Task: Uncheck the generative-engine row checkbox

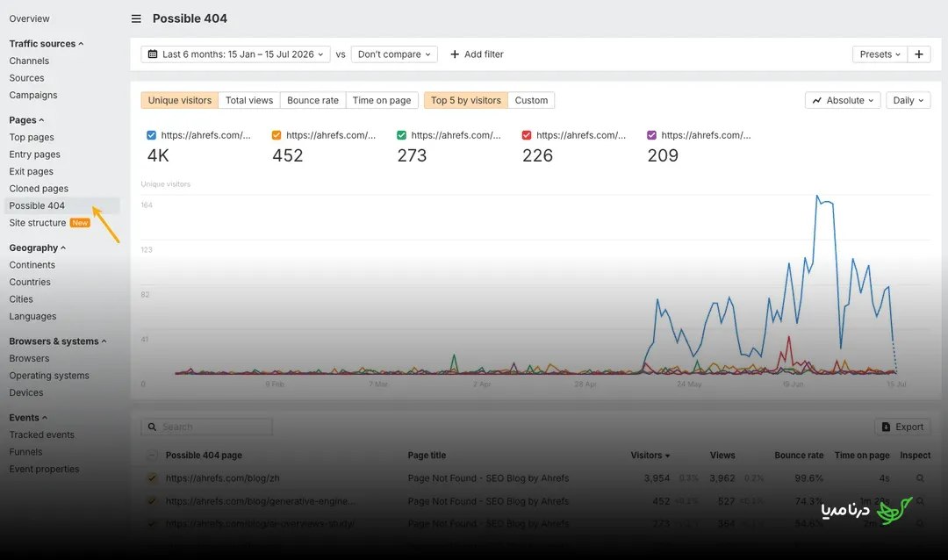Action: coord(153,501)
